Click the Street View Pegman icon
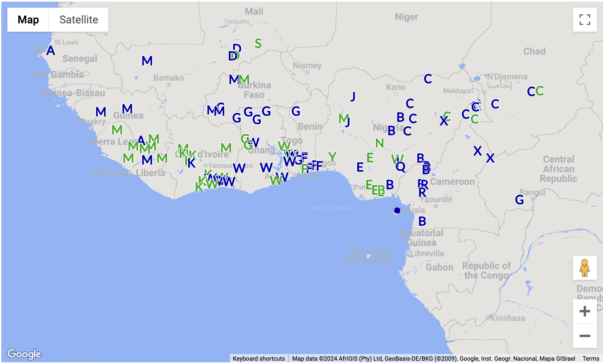This screenshot has width=603, height=364. [x=584, y=268]
